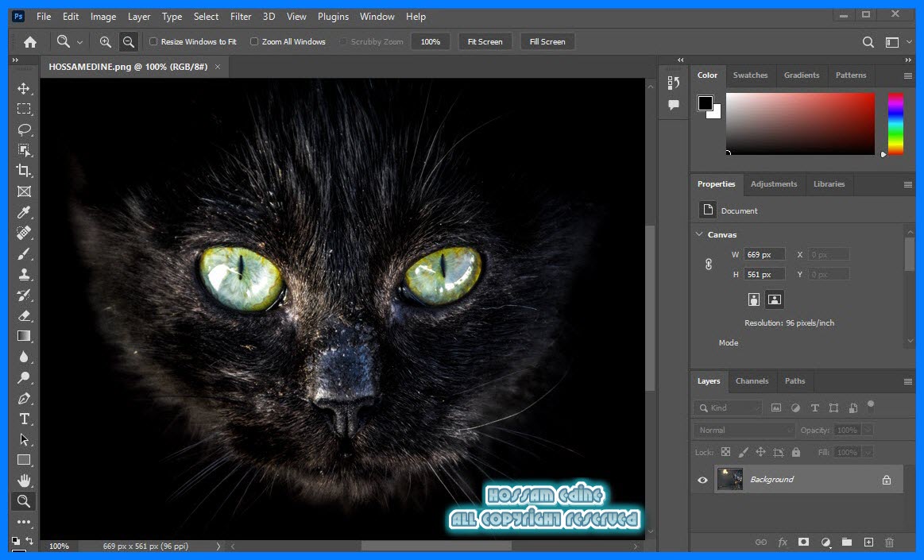Viewport: 924px width, 560px height.
Task: Open the Edit Toolbar three-dots menu
Action: tap(24, 522)
